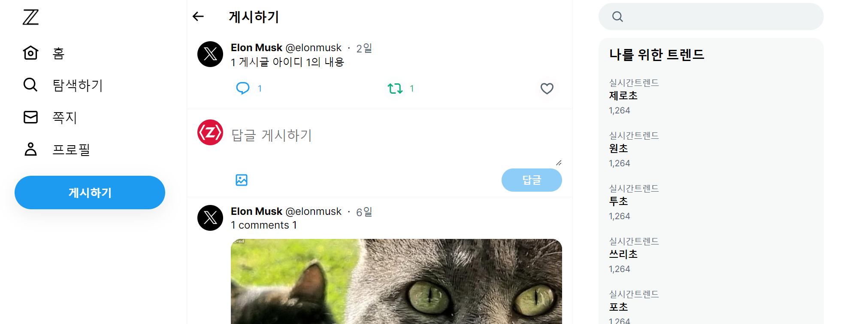Click the search magnifier in search bar
868x324 pixels.
pos(617,17)
